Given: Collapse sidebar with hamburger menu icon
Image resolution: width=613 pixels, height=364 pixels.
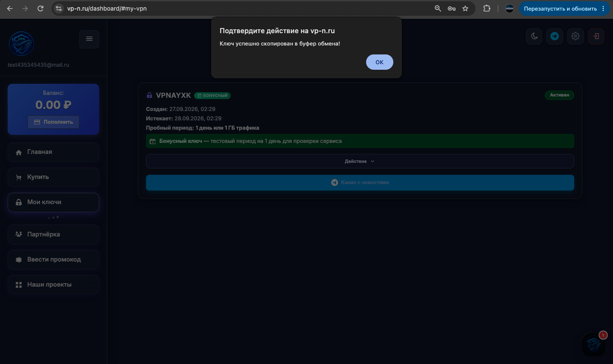Looking at the screenshot, I should 89,39.
